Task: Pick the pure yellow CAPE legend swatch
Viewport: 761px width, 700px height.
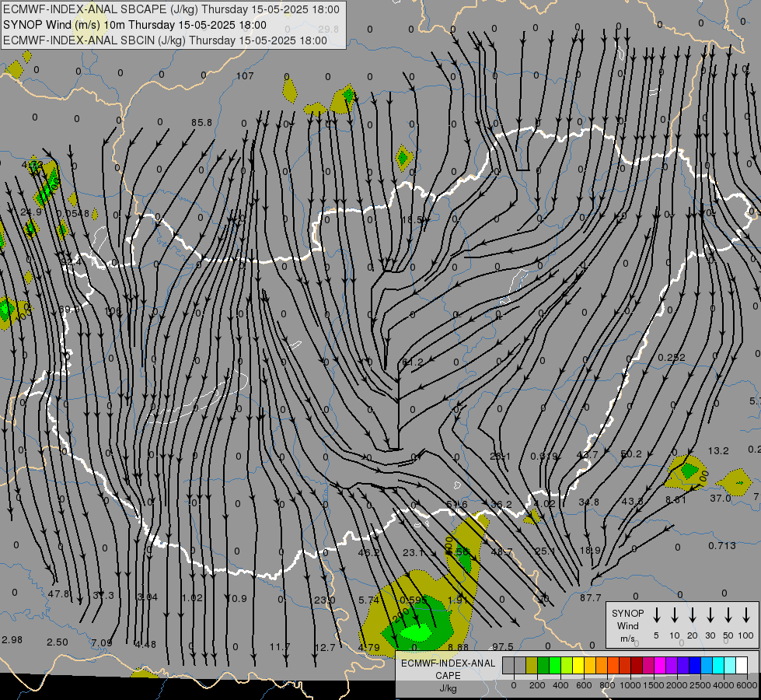Action: [578, 665]
